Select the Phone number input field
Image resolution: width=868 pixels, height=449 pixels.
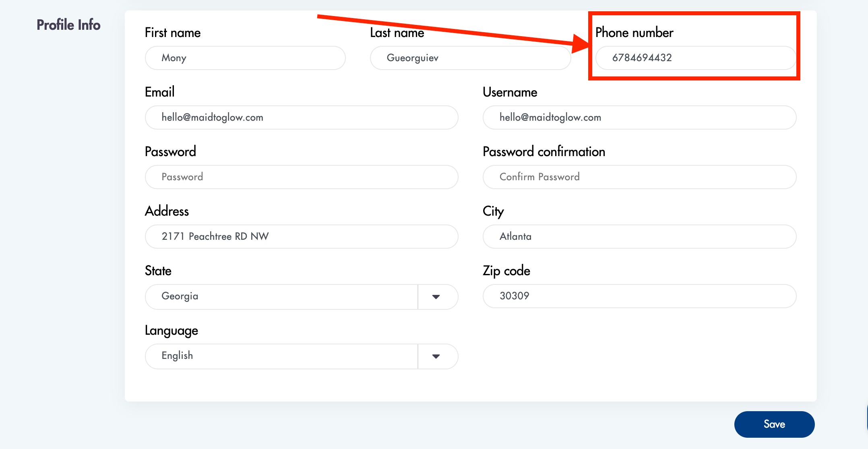point(695,58)
